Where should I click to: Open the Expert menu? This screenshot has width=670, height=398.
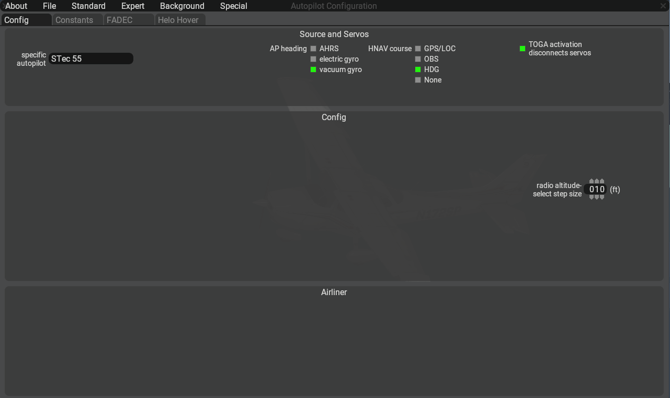point(132,6)
